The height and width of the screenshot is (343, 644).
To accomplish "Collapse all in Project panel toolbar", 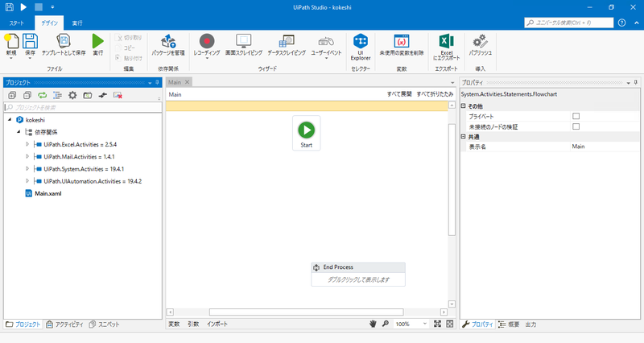I will click(27, 95).
